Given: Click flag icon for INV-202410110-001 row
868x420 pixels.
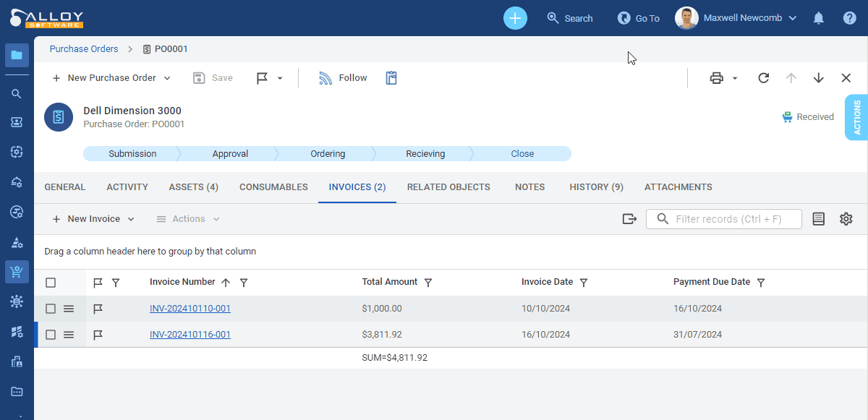Looking at the screenshot, I should (x=98, y=309).
